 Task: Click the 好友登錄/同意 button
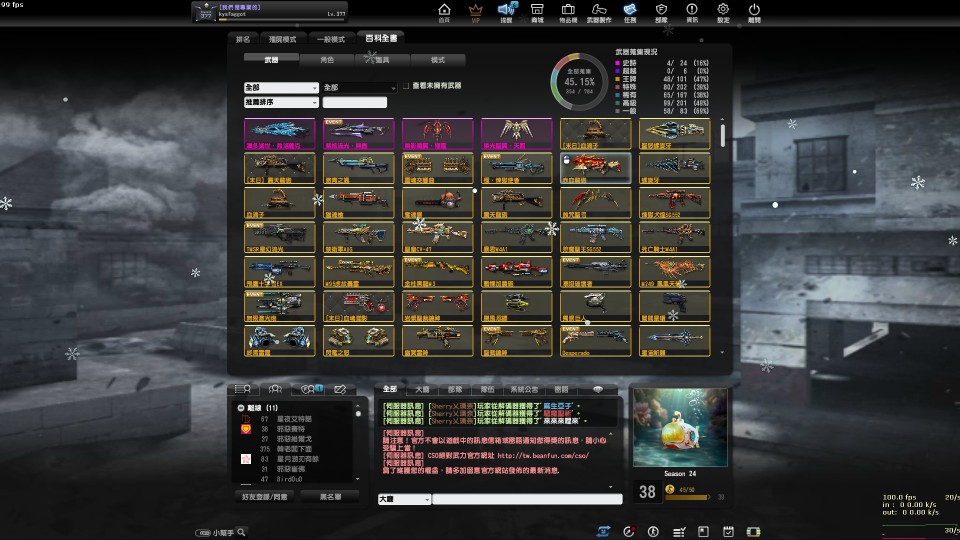coord(265,496)
